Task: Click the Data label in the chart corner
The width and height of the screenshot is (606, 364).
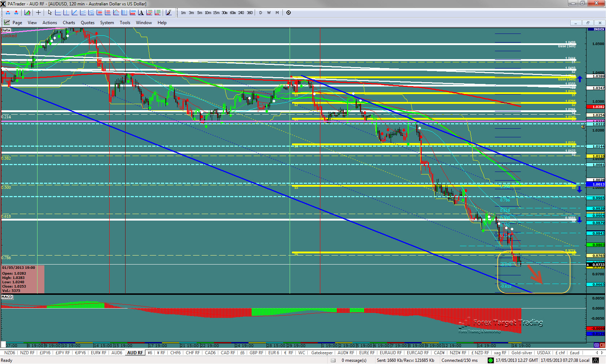Action: tap(6, 30)
